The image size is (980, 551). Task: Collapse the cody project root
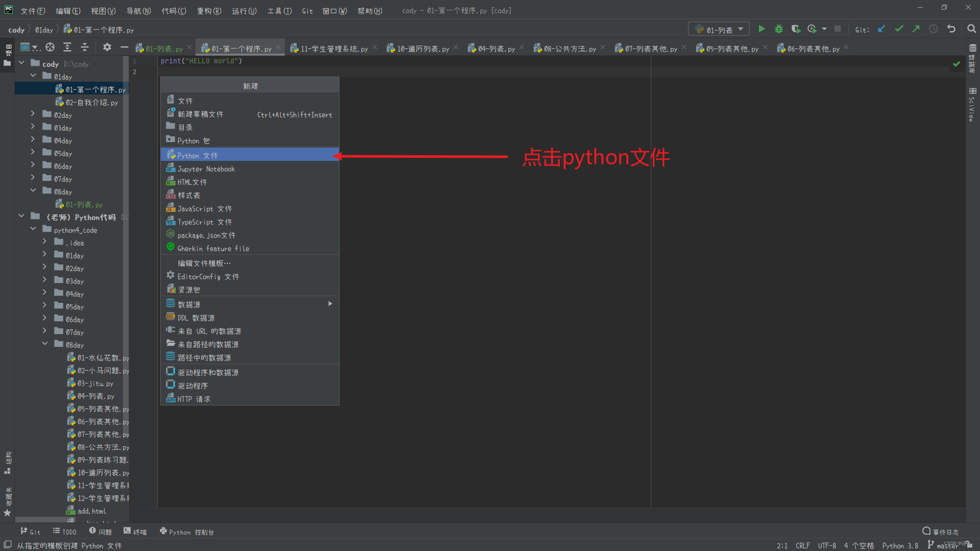(x=21, y=63)
